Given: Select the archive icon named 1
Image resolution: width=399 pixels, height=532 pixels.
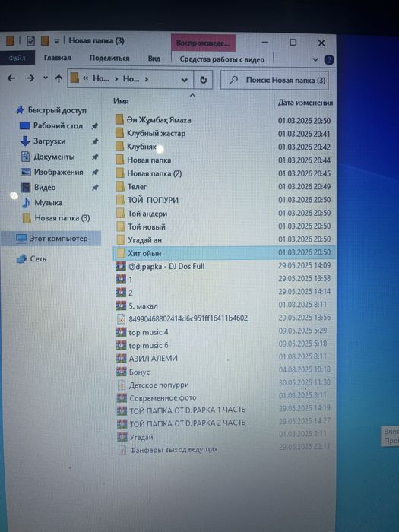Looking at the screenshot, I should [121, 279].
